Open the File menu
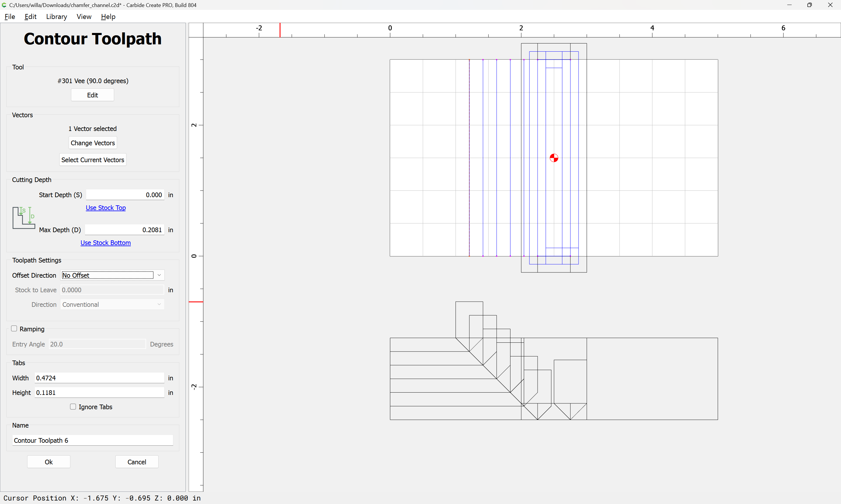 (x=10, y=17)
